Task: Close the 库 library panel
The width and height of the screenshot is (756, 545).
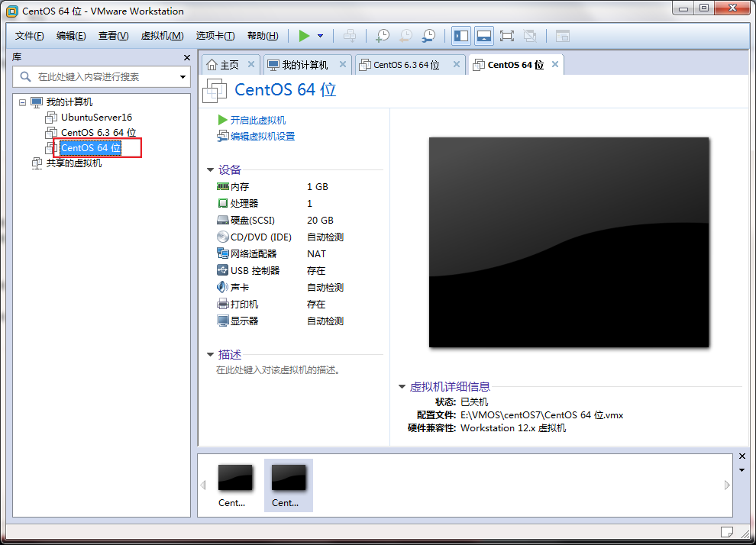Action: 187,57
